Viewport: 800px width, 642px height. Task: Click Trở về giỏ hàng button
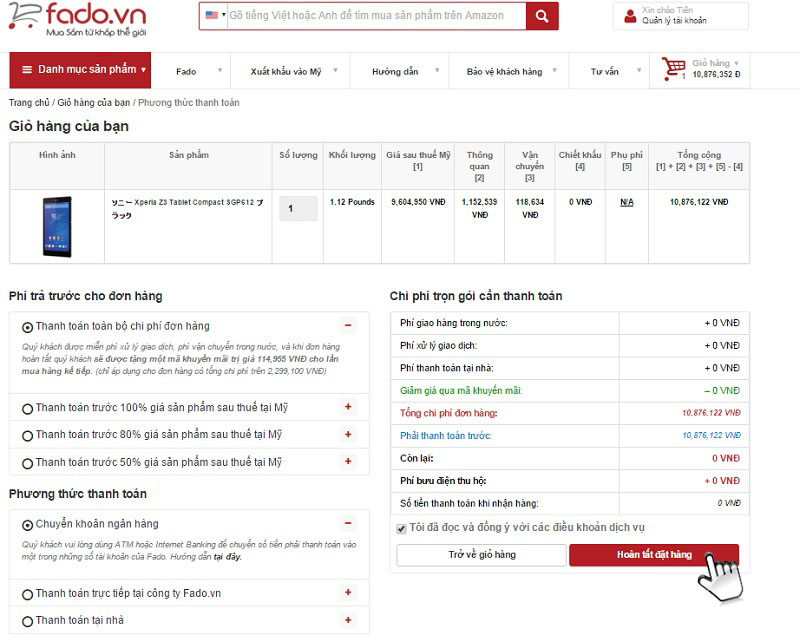(x=482, y=555)
